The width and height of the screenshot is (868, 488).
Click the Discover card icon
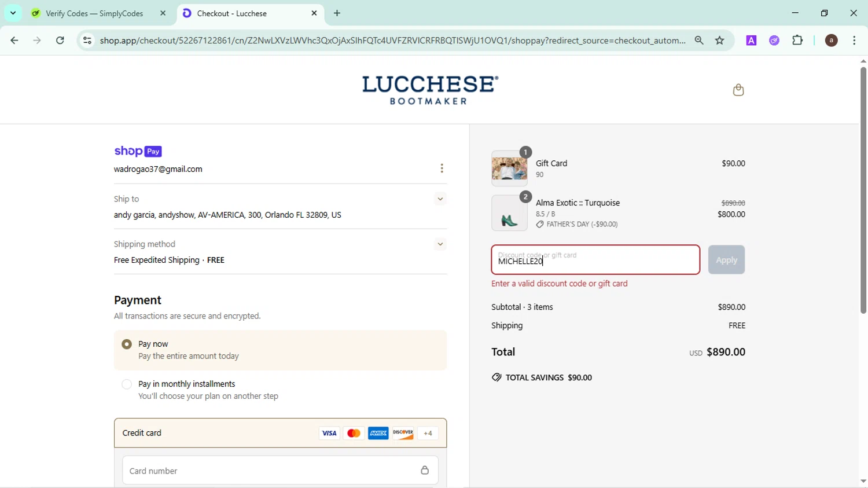coord(403,434)
